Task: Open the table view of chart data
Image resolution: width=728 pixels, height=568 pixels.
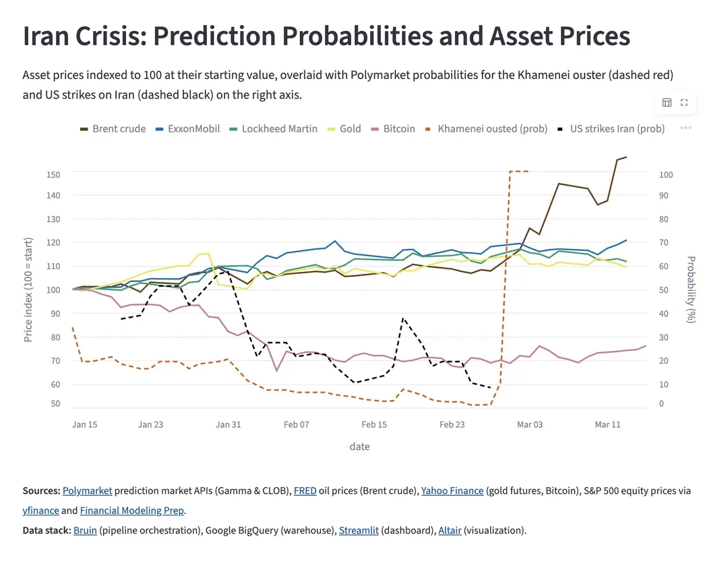Action: pos(667,103)
